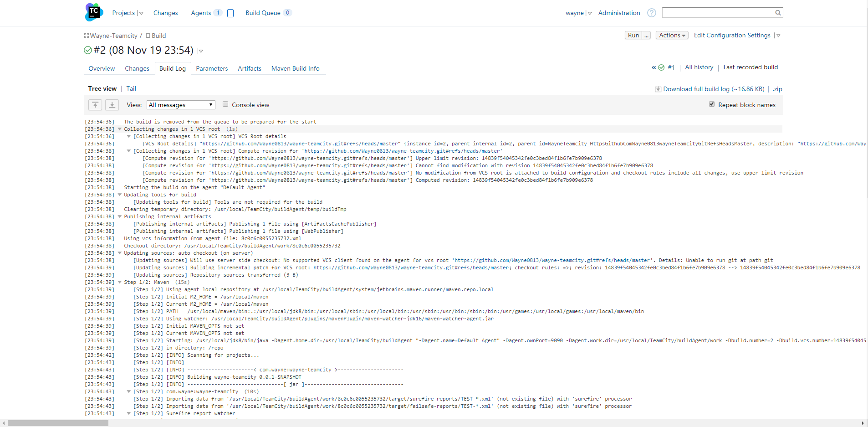
Task: Click log line 'Checkout directory'
Action: [232, 246]
